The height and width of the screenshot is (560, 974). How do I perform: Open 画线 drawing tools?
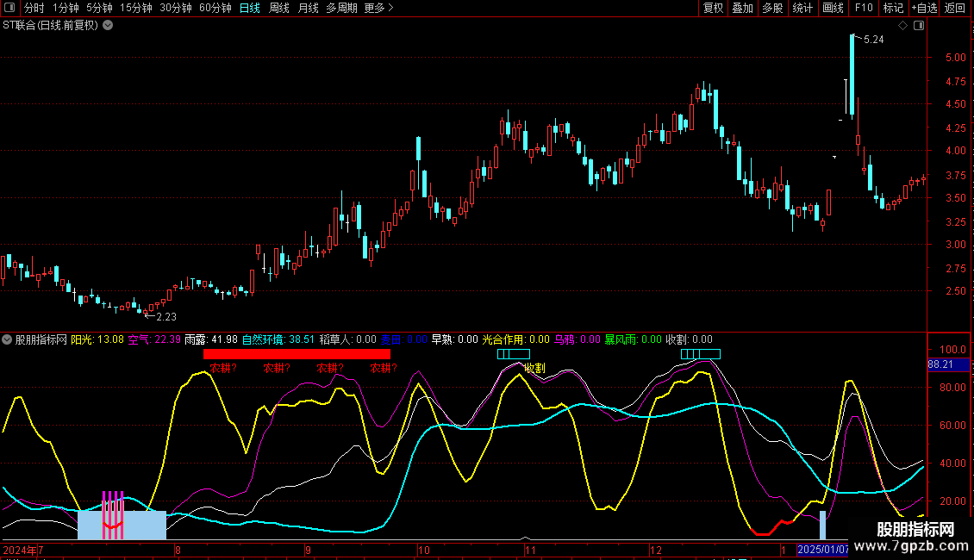pyautogui.click(x=833, y=8)
